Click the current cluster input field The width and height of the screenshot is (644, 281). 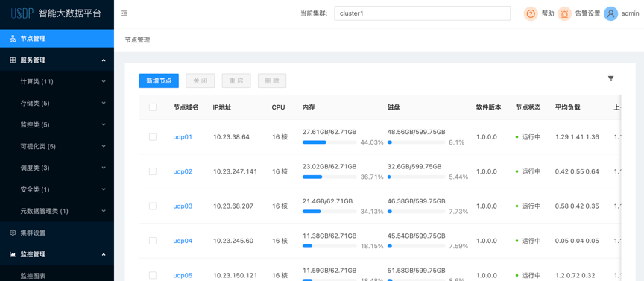click(422, 13)
